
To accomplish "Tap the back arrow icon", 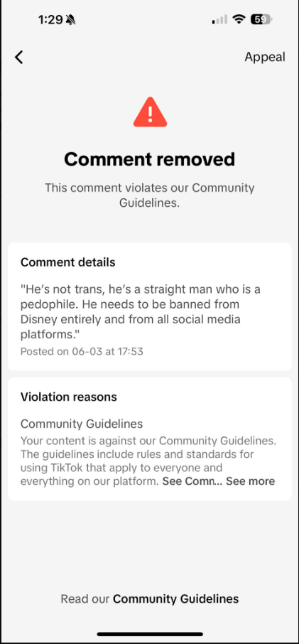I will tap(19, 57).
